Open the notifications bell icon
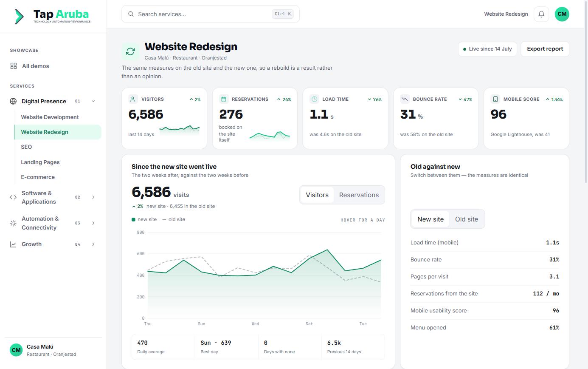The height and width of the screenshot is (369, 588). coord(541,14)
